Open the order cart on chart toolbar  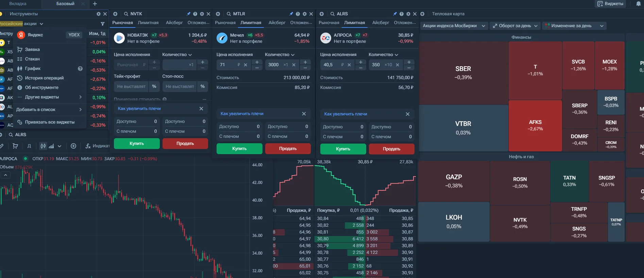pyautogui.click(x=15, y=146)
